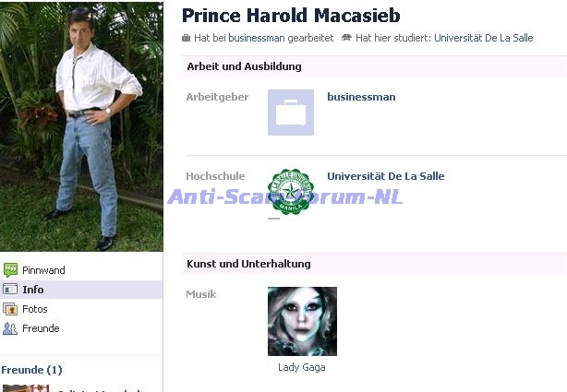Image resolution: width=567 pixels, height=392 pixels.
Task: View the large profile photo
Action: click(81, 126)
